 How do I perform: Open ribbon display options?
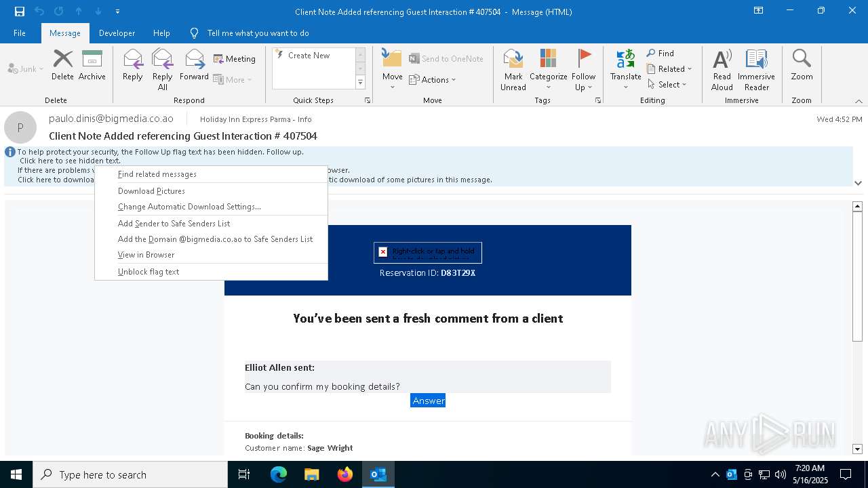coord(758,11)
